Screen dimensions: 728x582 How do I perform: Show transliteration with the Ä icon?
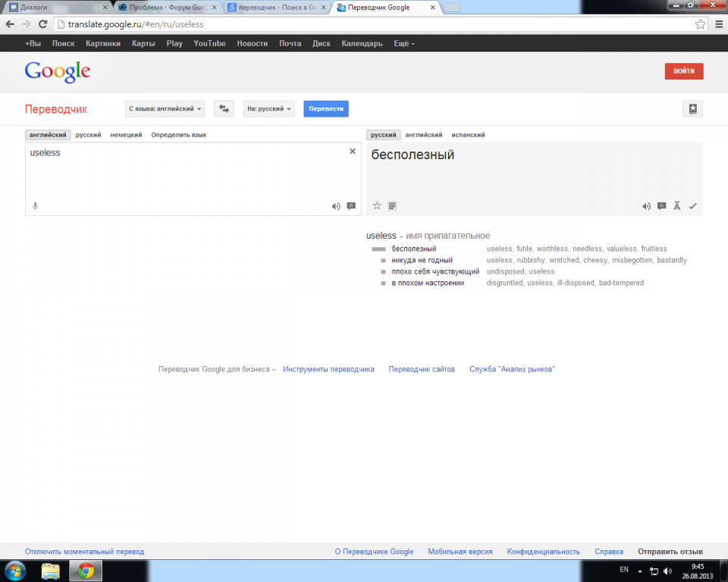677,206
